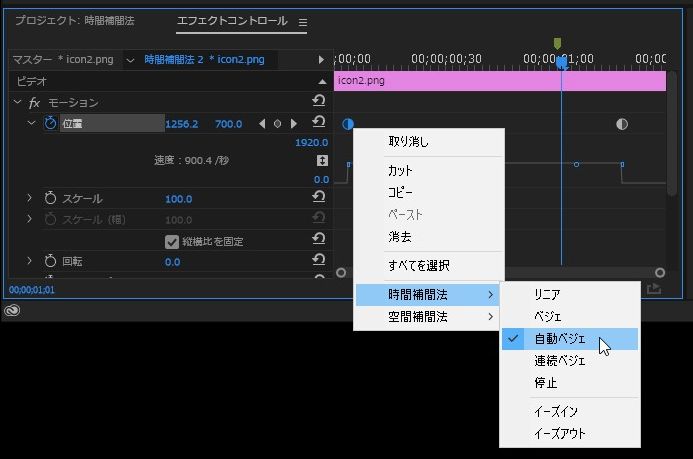Reset the Motion (モーション) effect
This screenshot has width=693, height=459.
pos(319,102)
